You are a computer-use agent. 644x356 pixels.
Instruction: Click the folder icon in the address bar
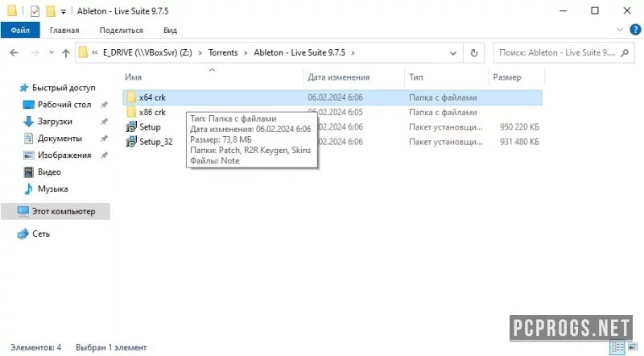click(x=83, y=52)
